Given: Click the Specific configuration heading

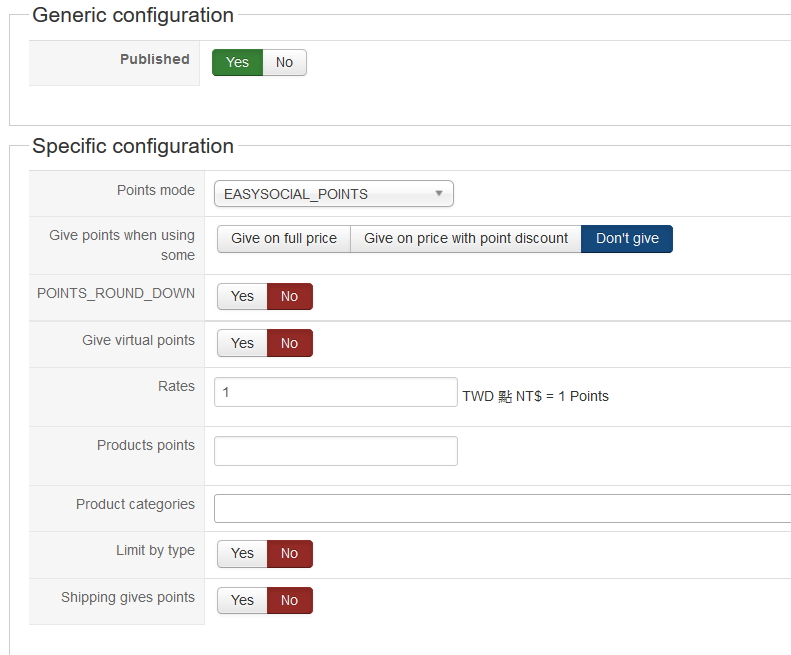Looking at the screenshot, I should 133,146.
